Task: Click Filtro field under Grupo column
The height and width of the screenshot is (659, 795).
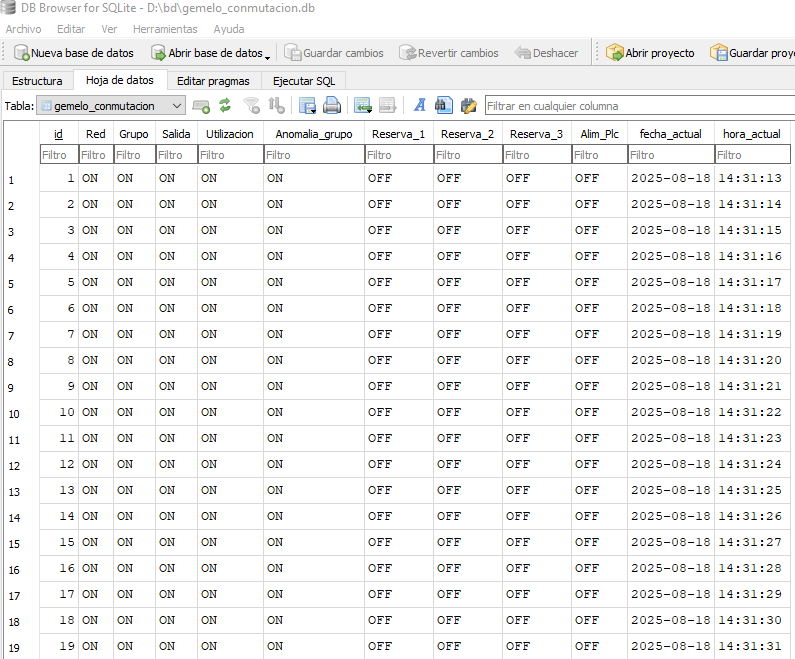Action: 134,155
